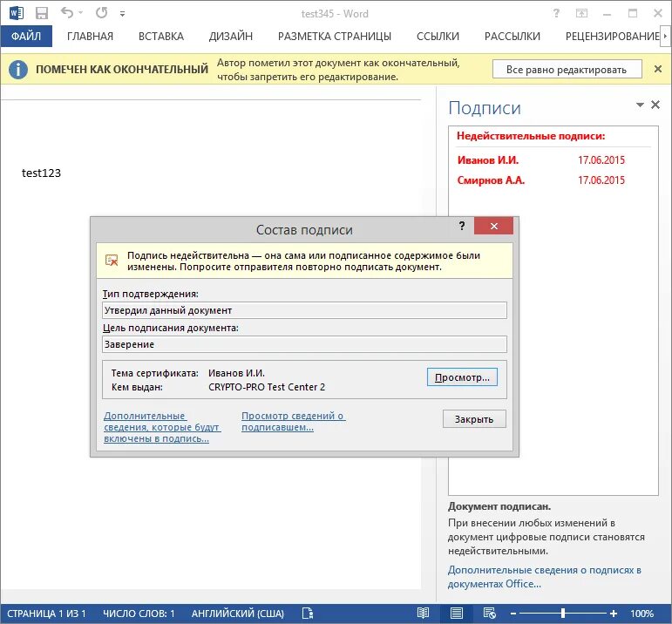The height and width of the screenshot is (624, 672).
Task: Open the ДИЗАЙН ribbon tab
Action: [x=231, y=36]
